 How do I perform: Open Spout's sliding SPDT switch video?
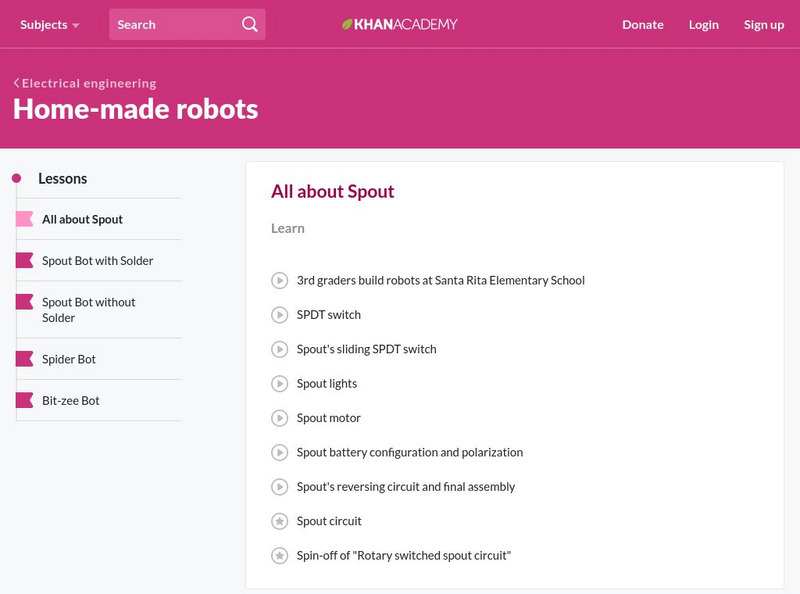tap(366, 349)
